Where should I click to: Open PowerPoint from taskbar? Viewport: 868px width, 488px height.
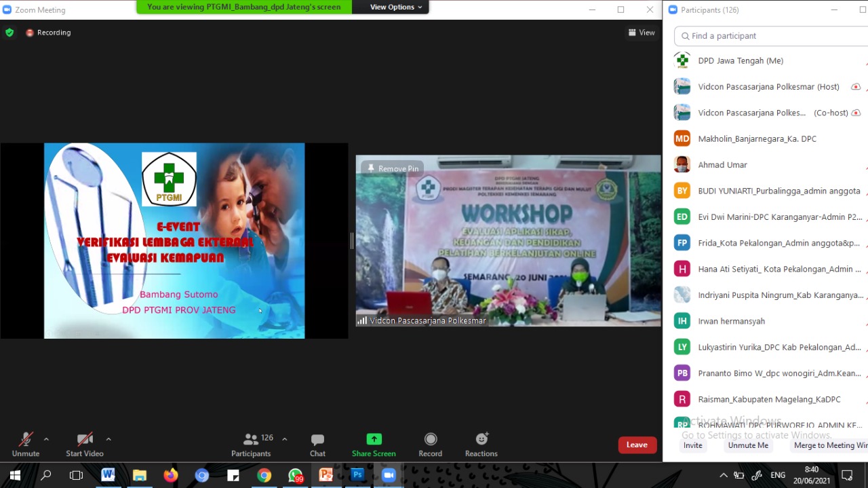coord(326,475)
